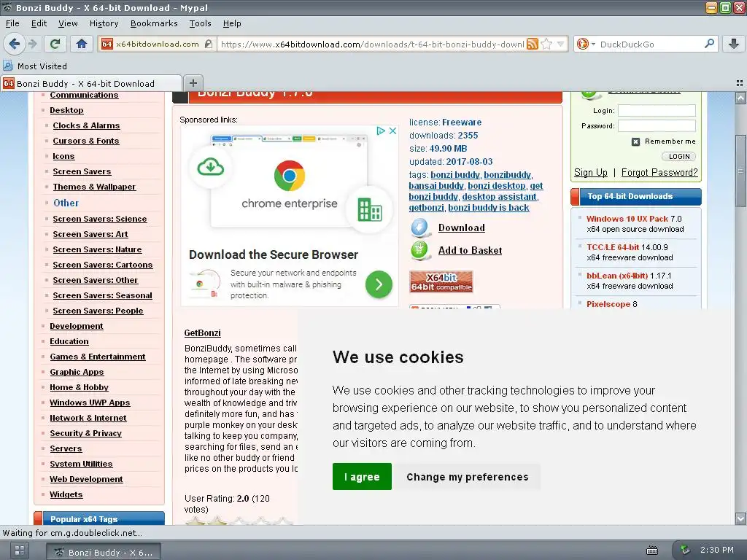Open the Pixelscope link
Image resolution: width=747 pixels, height=560 pixels.
point(608,304)
